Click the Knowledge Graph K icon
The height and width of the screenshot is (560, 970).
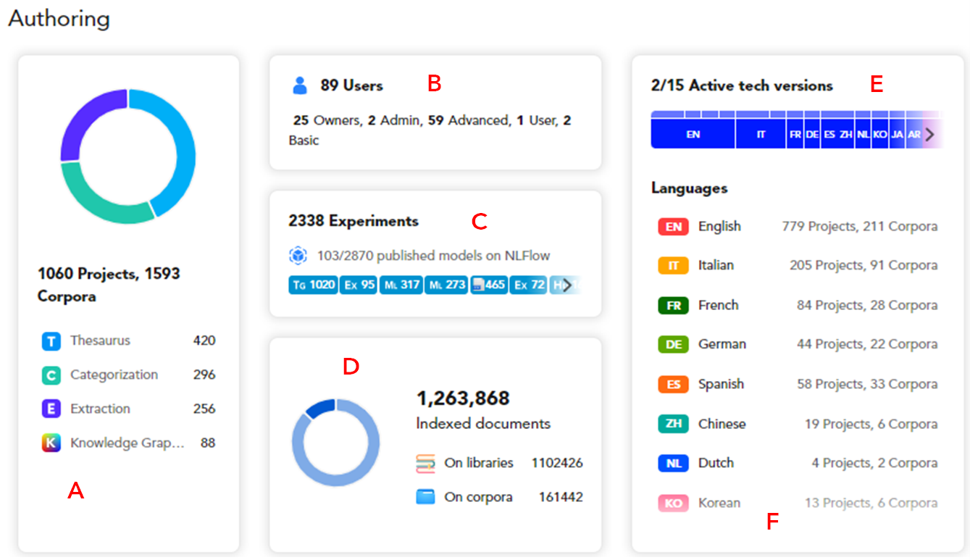coord(51,443)
